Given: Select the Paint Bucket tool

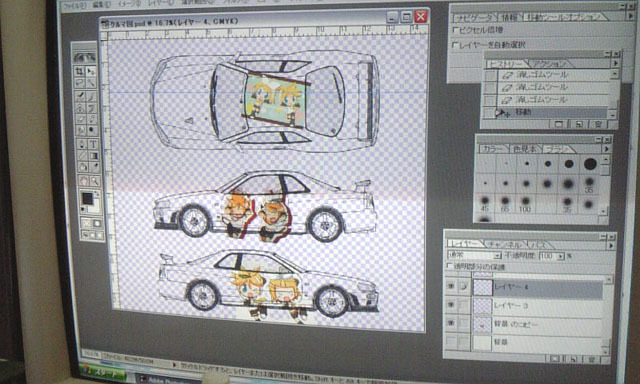Looking at the screenshot, I should click(x=83, y=167).
